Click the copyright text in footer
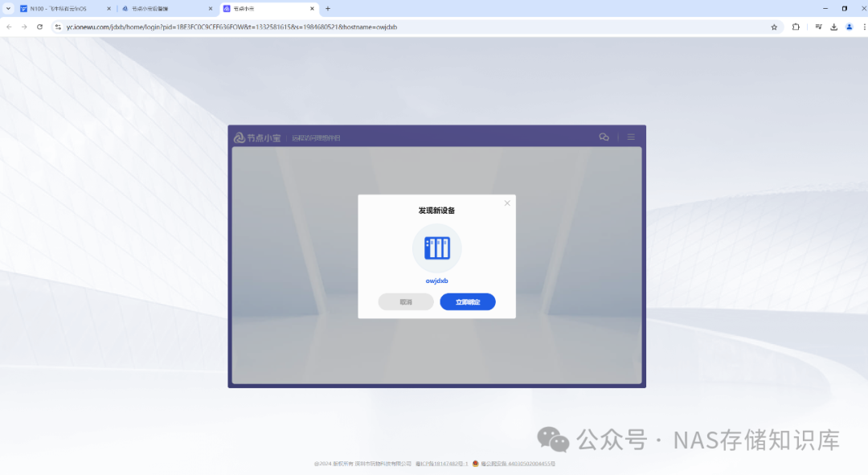This screenshot has height=475, width=868. [362, 464]
